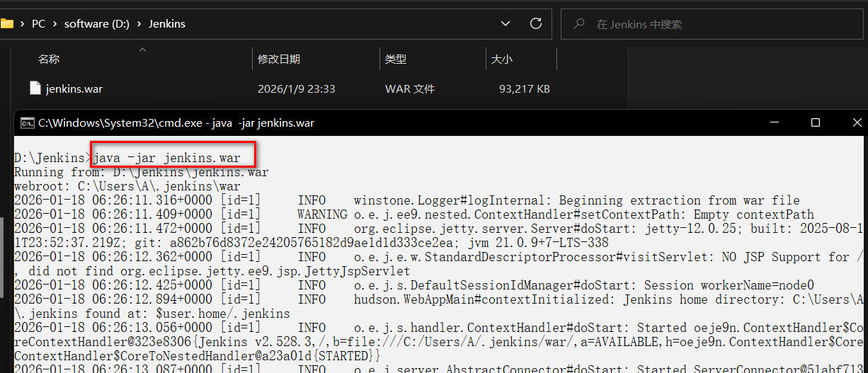Open the jenkins.war file icon
Screen dimensions: 868x373
pos(35,88)
